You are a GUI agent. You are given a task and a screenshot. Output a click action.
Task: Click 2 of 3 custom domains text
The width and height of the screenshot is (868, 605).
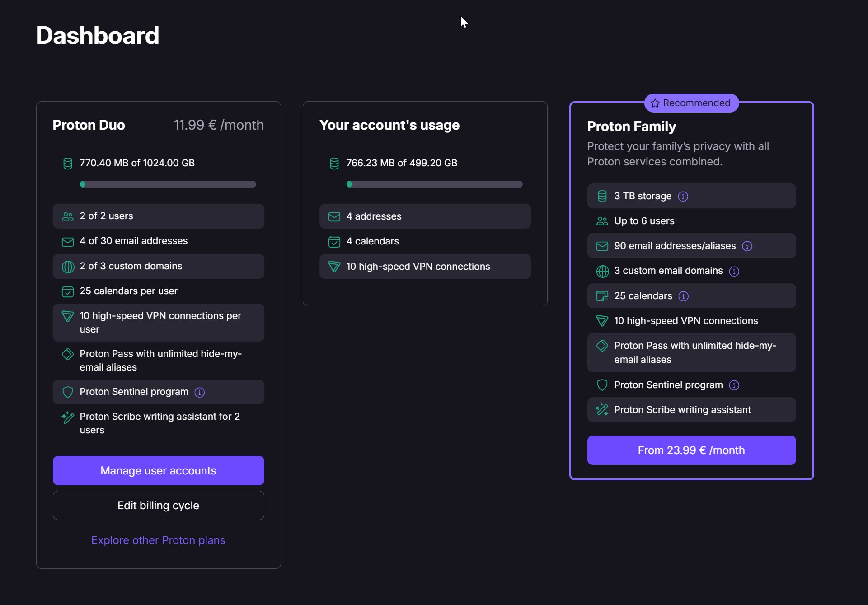(131, 266)
